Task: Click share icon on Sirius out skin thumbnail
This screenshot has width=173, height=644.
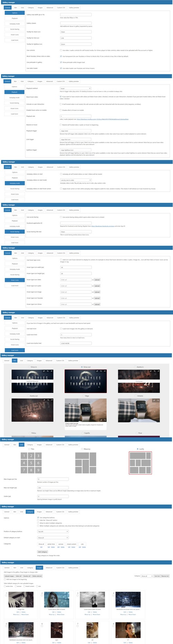Action: (104, 371)
